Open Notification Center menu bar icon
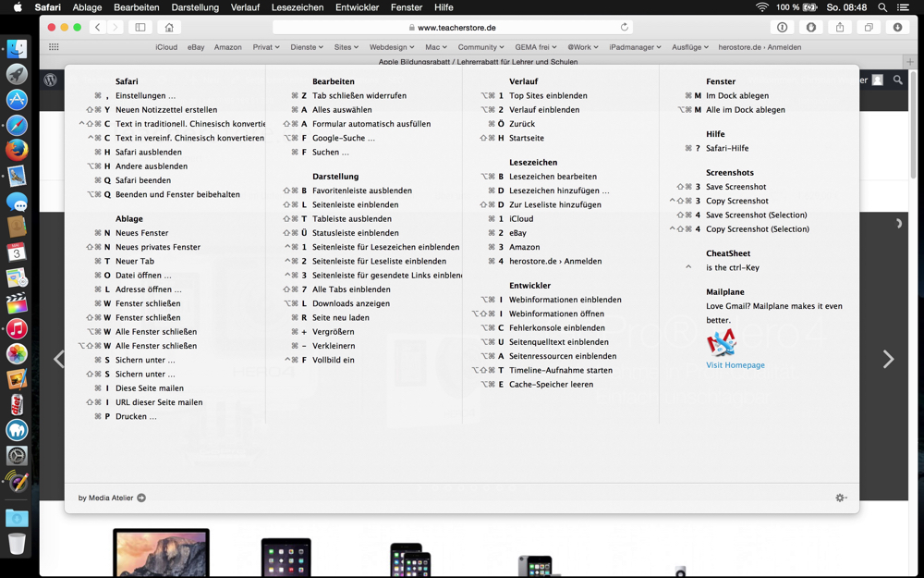The width and height of the screenshot is (924, 578). coord(902,7)
